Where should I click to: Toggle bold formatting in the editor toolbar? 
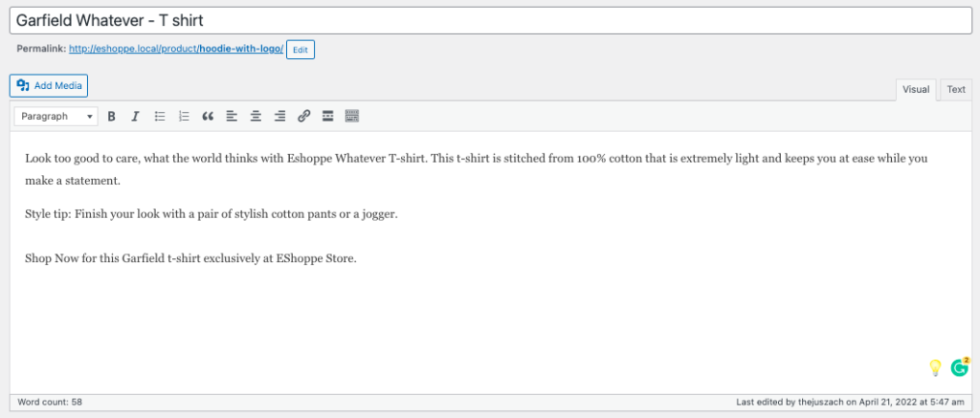(x=111, y=116)
